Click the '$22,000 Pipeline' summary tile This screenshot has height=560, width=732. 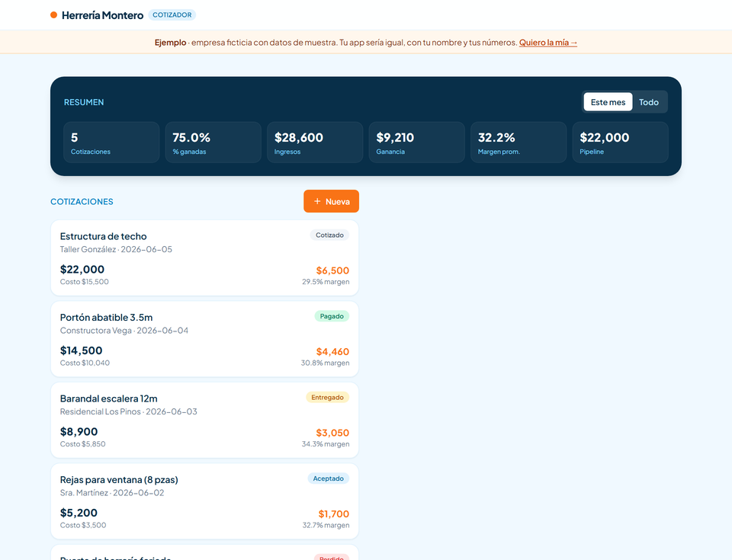tap(621, 142)
